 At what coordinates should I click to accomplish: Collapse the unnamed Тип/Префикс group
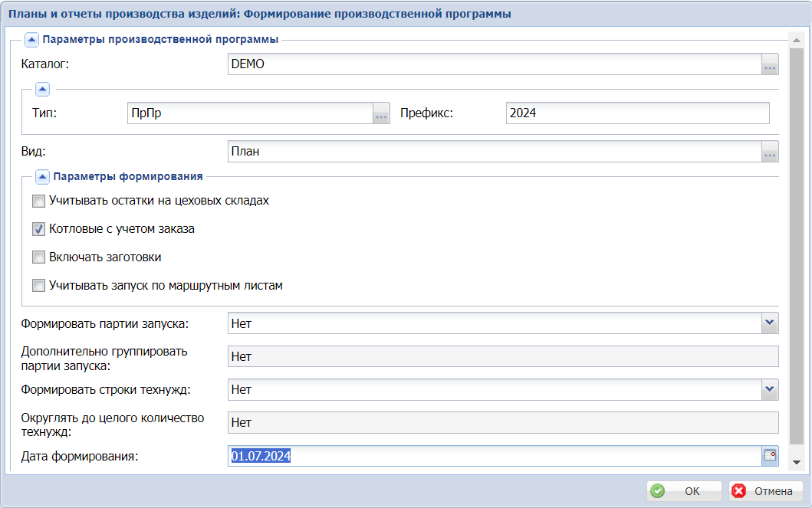click(x=42, y=90)
